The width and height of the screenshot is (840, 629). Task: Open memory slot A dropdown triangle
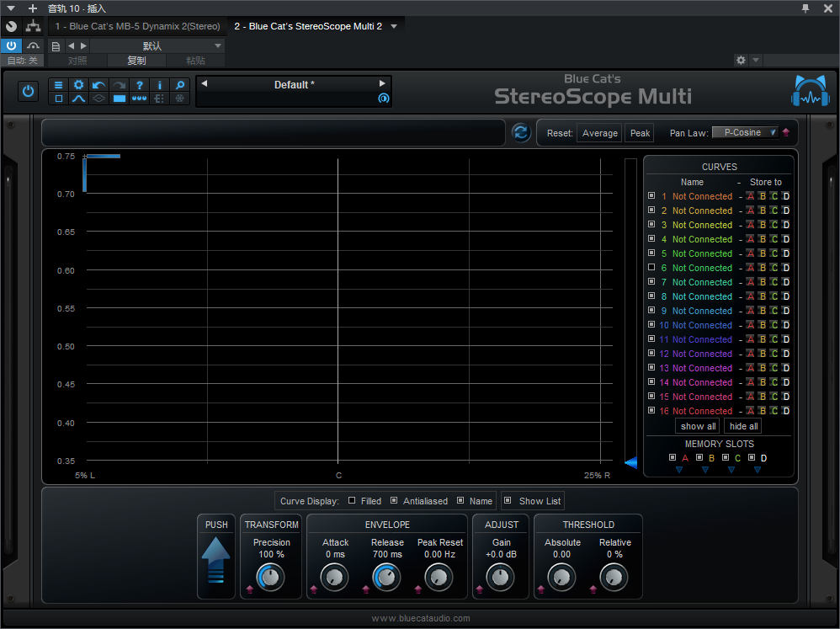pyautogui.click(x=679, y=470)
